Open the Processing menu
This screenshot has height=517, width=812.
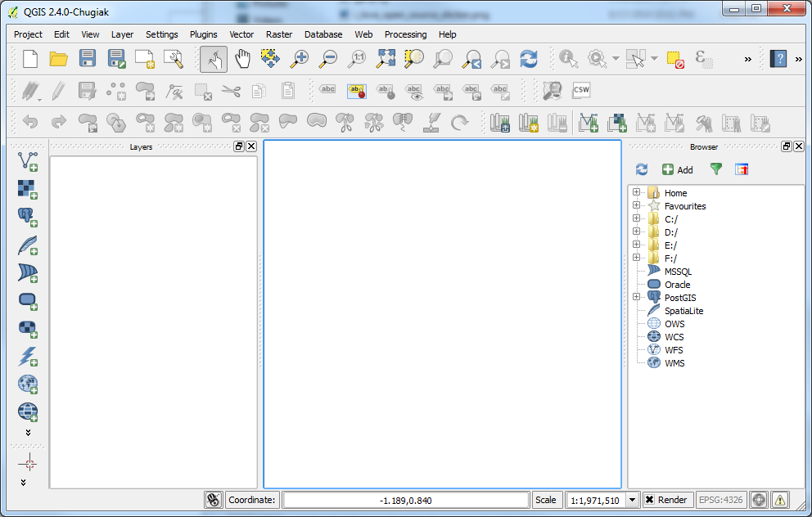point(405,34)
